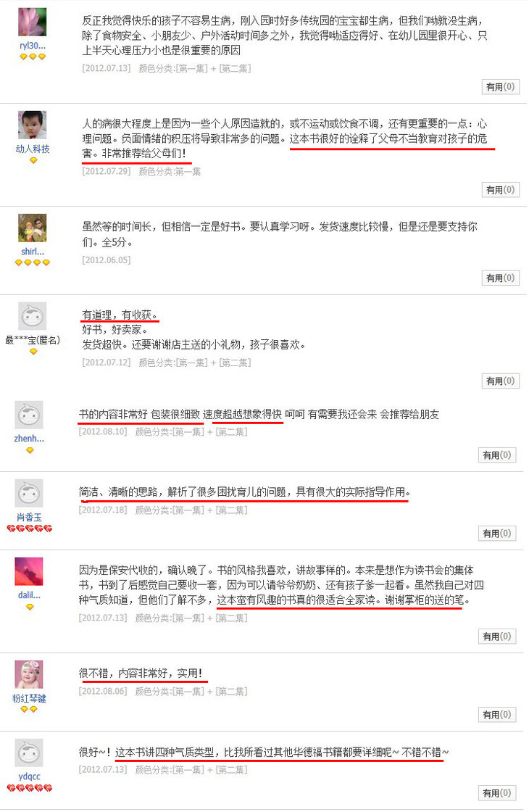The width and height of the screenshot is (529, 812).
Task: Open dalil... pink avatar picture
Action: tap(29, 571)
